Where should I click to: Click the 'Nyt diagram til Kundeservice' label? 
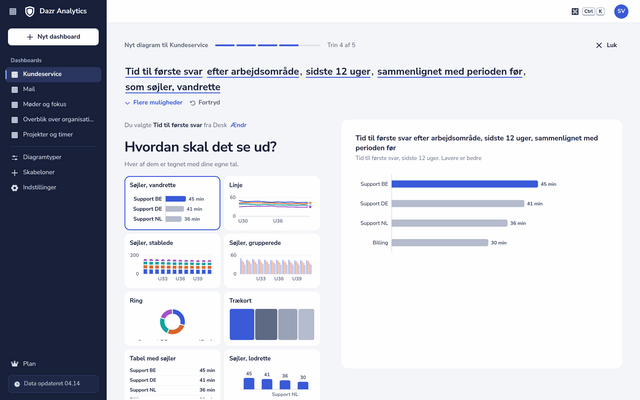[x=166, y=45]
